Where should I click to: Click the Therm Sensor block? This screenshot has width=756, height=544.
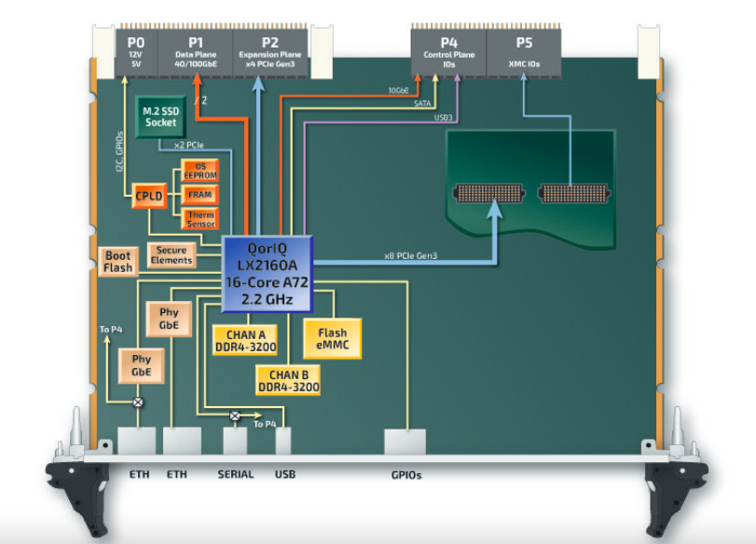pos(200,219)
